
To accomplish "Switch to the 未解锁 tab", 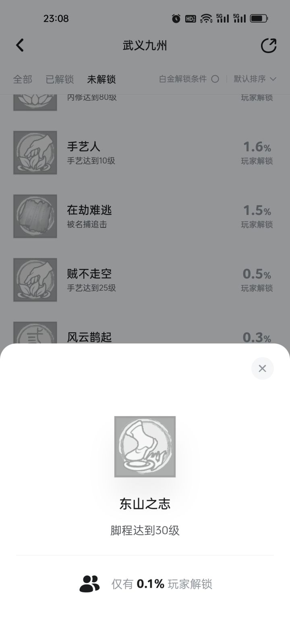I will (x=101, y=79).
